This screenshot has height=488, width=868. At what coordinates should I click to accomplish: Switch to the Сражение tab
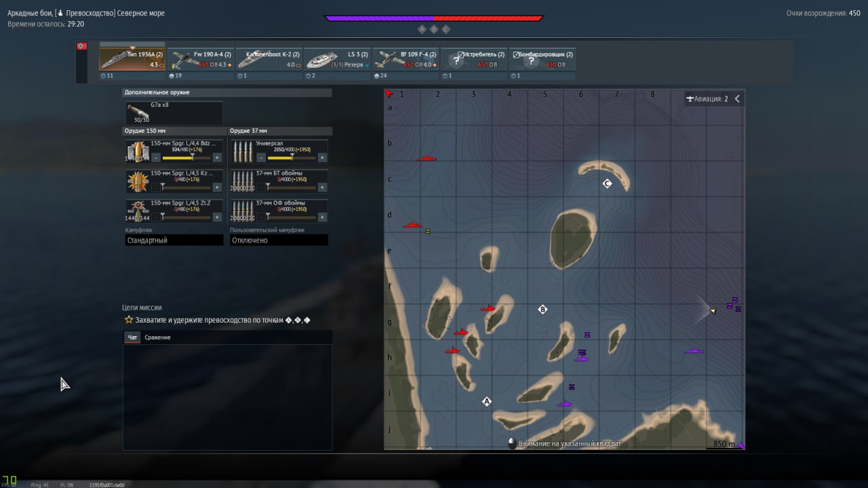[158, 338]
